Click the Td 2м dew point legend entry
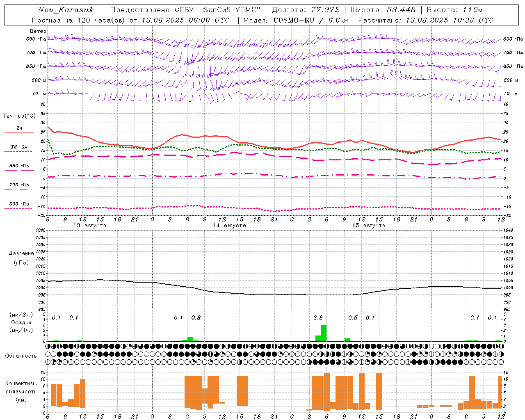The image size is (525, 420). 19,147
